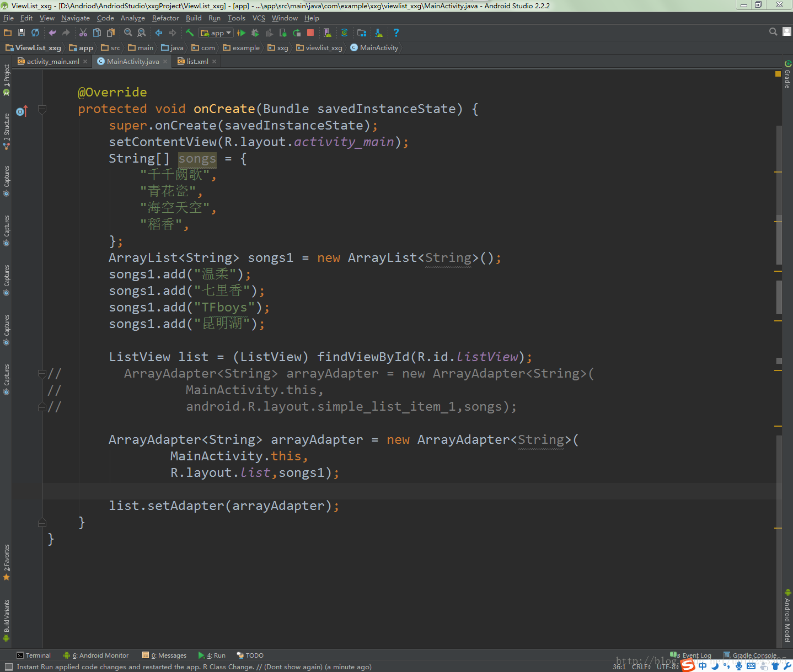Click the Redo toolbar arrow
Screen dimensions: 793x672
tap(66, 33)
